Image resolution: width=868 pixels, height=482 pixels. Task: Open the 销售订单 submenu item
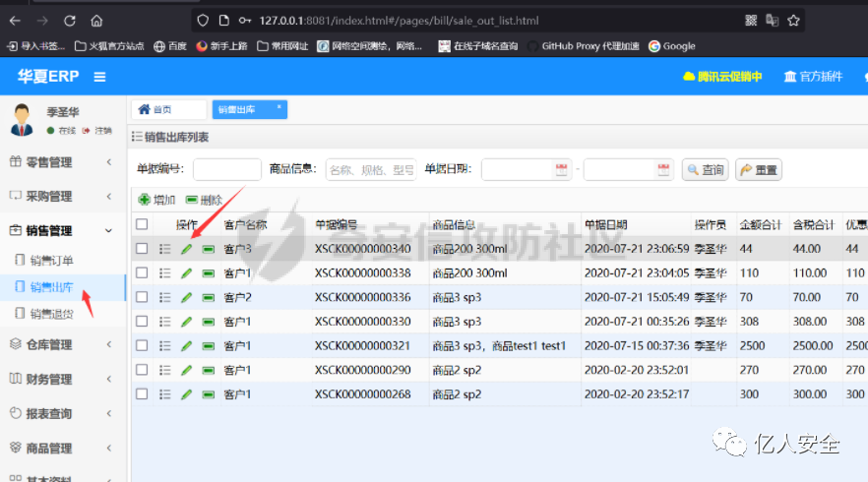(62, 260)
